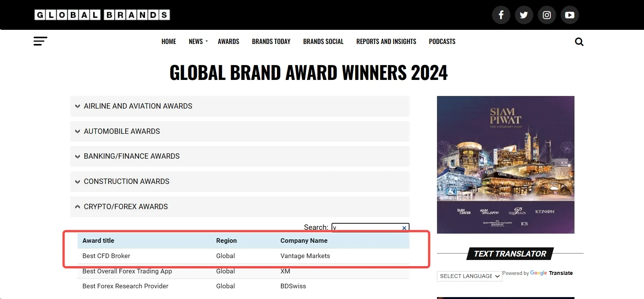Click the search magnifier icon
Screen dimensions: 644x299
pos(579,42)
